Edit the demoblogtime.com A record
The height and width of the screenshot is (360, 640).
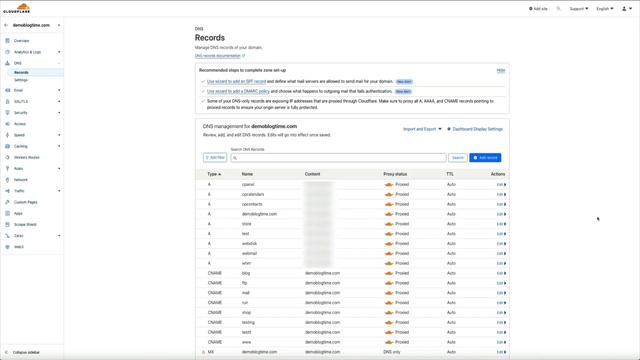tap(501, 214)
